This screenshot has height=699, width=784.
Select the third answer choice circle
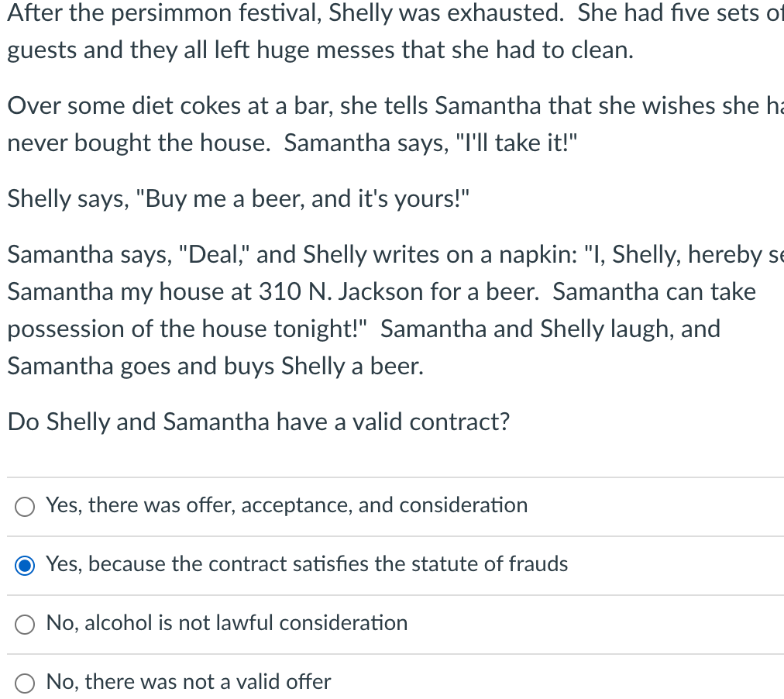pyautogui.click(x=24, y=624)
